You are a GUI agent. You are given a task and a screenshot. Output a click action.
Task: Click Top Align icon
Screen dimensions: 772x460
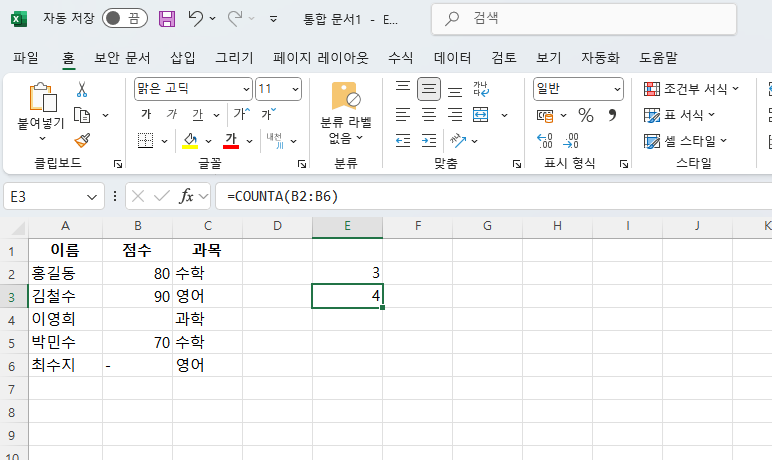point(403,88)
